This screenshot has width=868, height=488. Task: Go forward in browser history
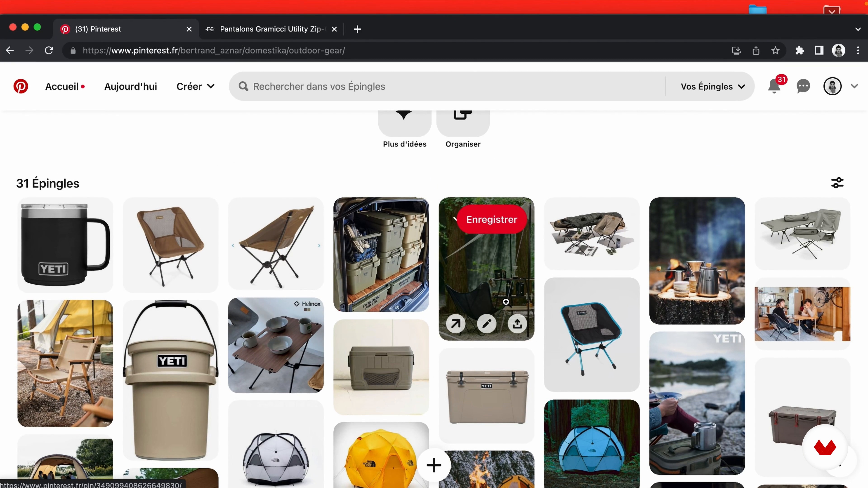click(x=29, y=51)
